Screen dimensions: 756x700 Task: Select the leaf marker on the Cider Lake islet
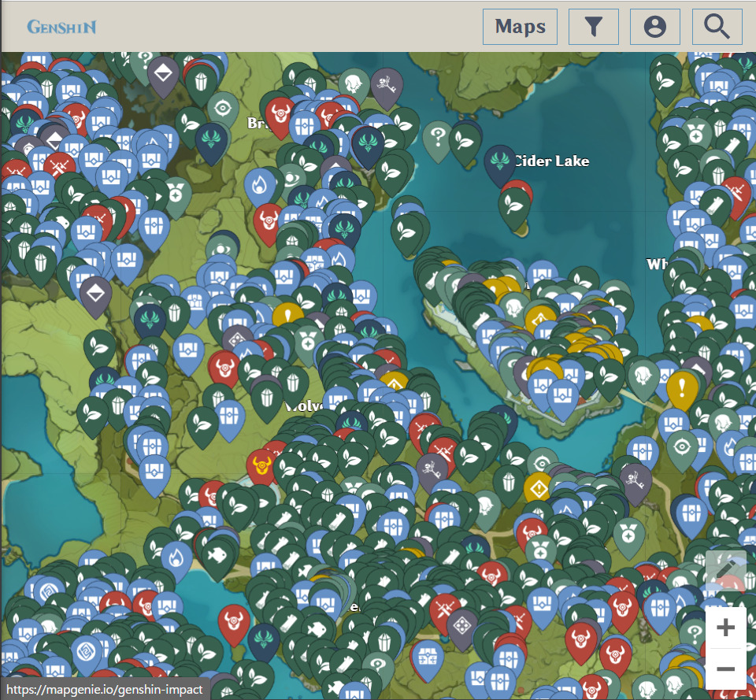pyautogui.click(x=514, y=209)
